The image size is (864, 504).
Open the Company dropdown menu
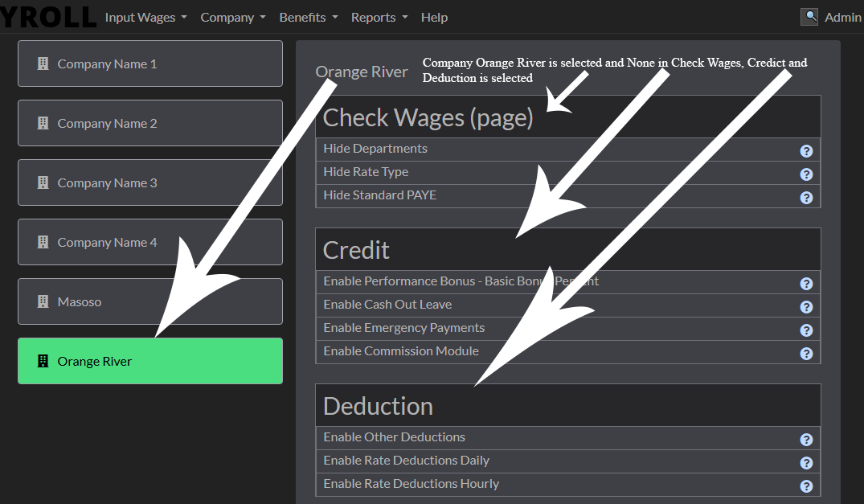tap(232, 17)
